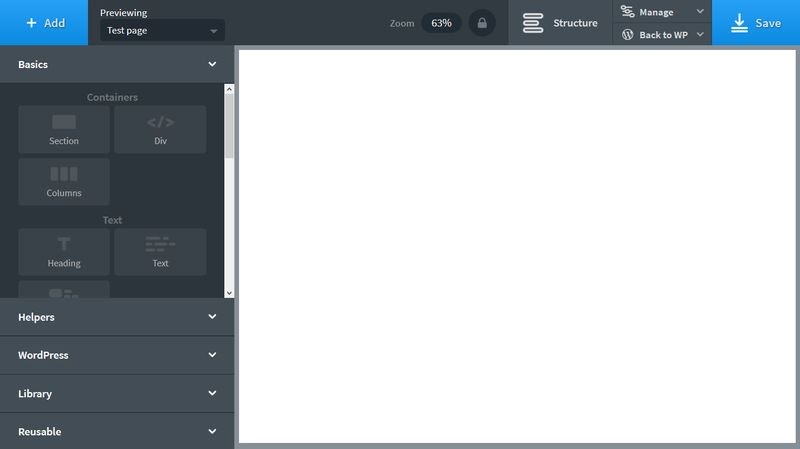Click the elements panel scrollbar thumb
The image size is (800, 449).
point(229,126)
